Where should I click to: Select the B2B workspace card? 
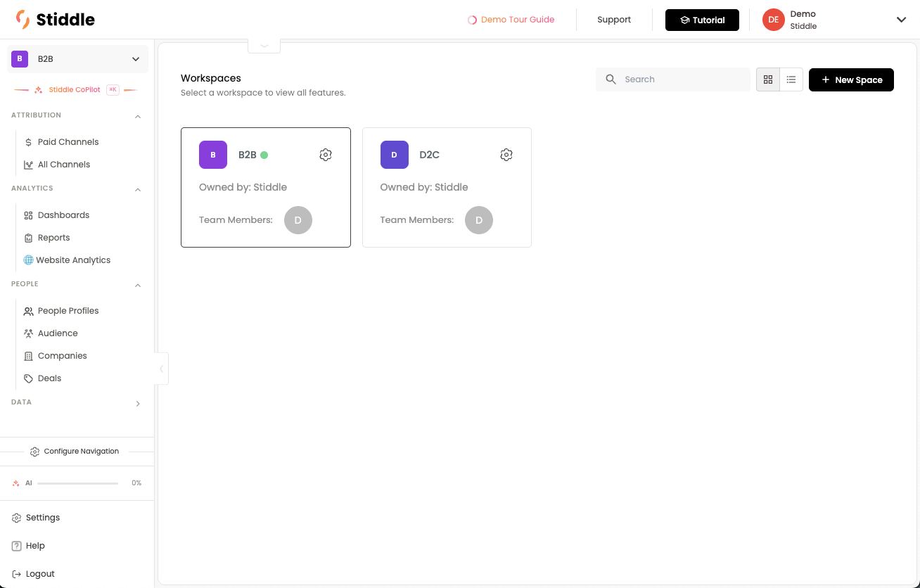266,187
